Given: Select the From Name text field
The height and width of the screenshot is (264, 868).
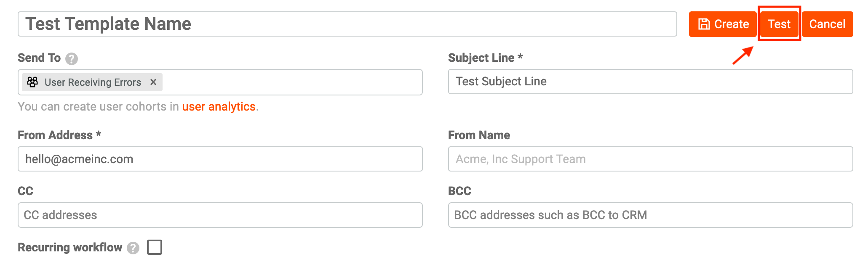Looking at the screenshot, I should point(650,159).
